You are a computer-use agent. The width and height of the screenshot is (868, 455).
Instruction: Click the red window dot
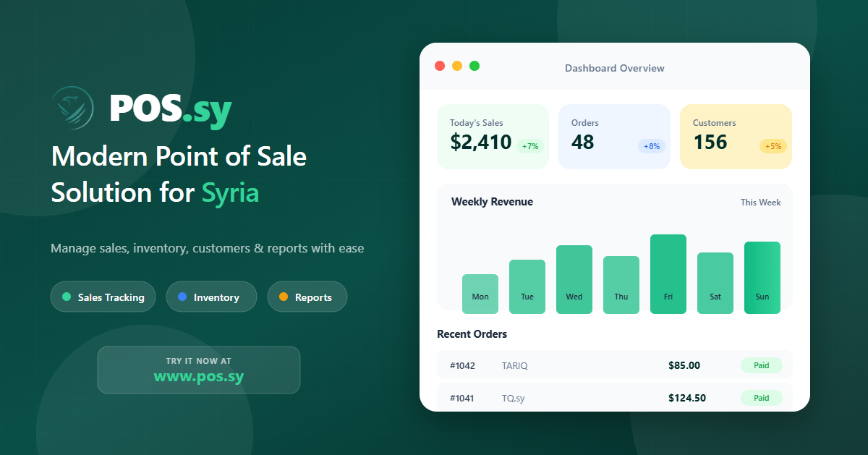click(x=440, y=66)
